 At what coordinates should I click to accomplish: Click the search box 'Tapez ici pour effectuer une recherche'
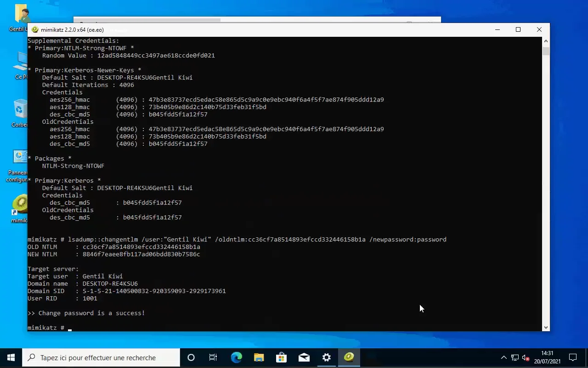pos(101,357)
